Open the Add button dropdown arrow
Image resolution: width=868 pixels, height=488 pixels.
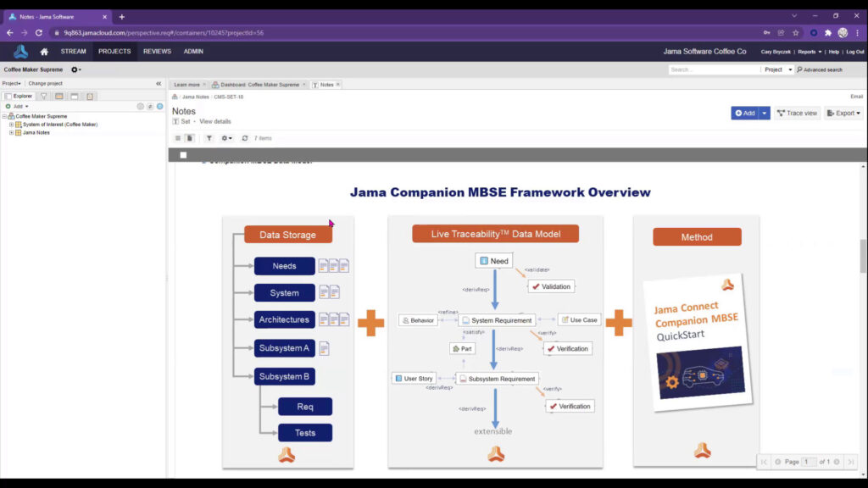tap(765, 113)
